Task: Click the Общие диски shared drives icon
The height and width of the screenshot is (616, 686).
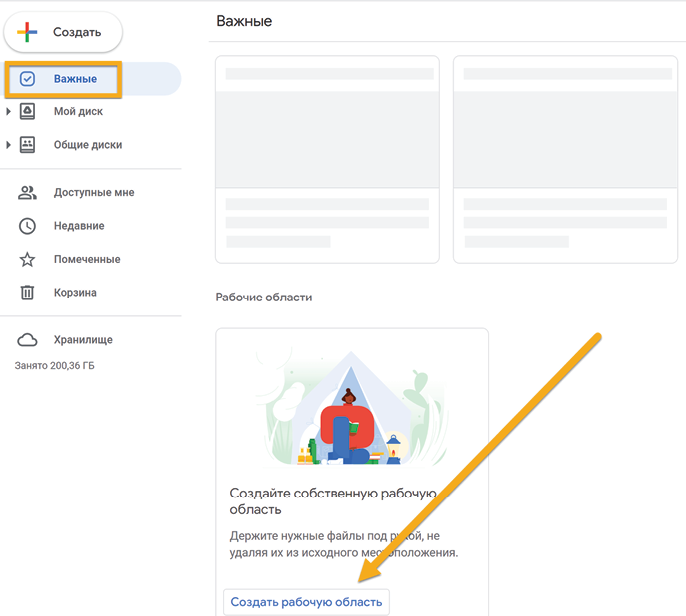Action: point(28,145)
